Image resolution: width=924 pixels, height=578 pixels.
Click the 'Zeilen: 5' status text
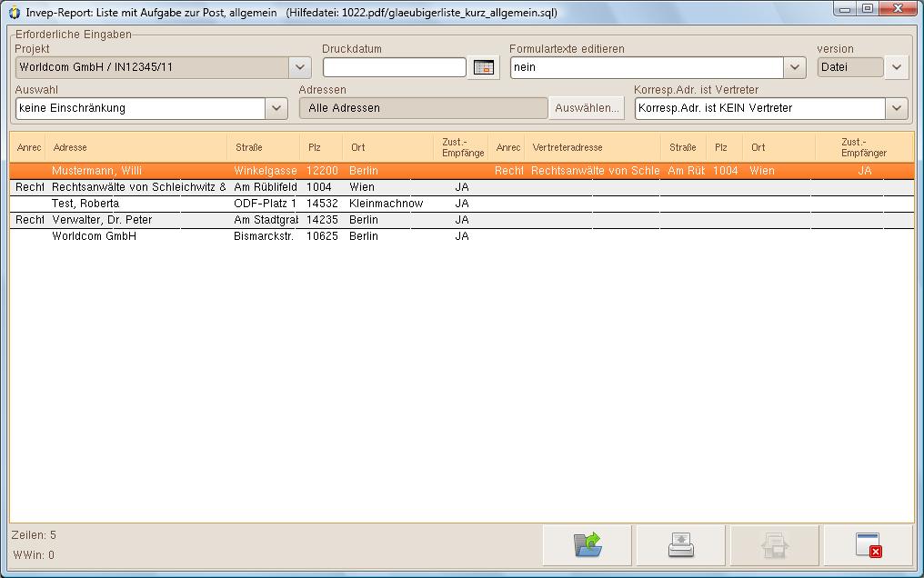pos(35,535)
